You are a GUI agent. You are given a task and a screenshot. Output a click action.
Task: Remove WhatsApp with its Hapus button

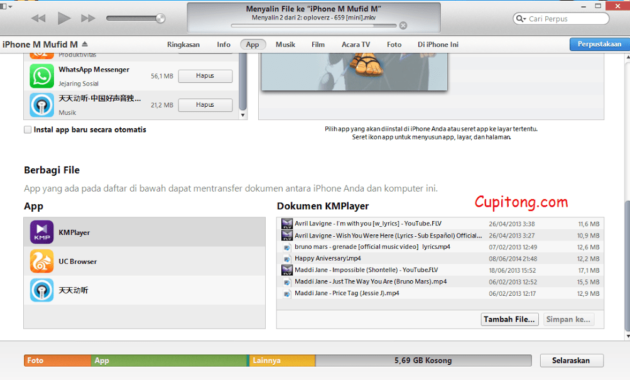[205, 76]
